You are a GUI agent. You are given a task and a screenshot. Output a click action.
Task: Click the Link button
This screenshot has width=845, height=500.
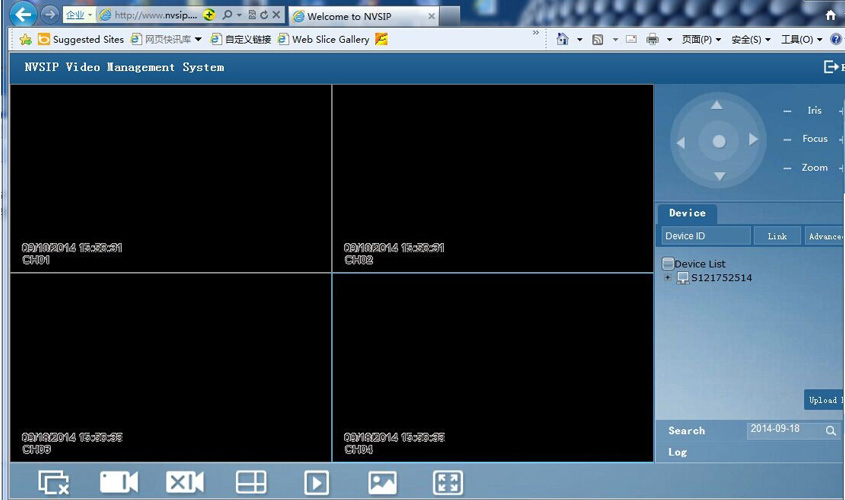(x=777, y=237)
